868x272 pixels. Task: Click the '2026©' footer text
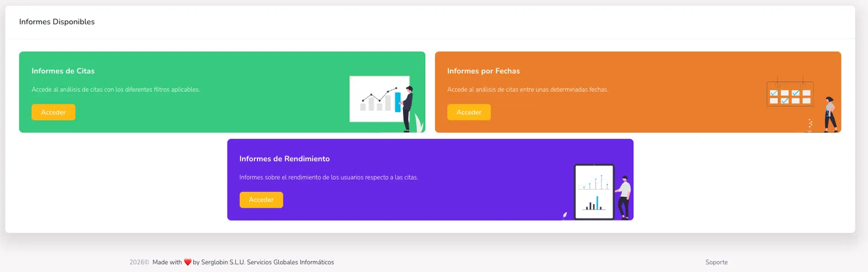point(139,262)
